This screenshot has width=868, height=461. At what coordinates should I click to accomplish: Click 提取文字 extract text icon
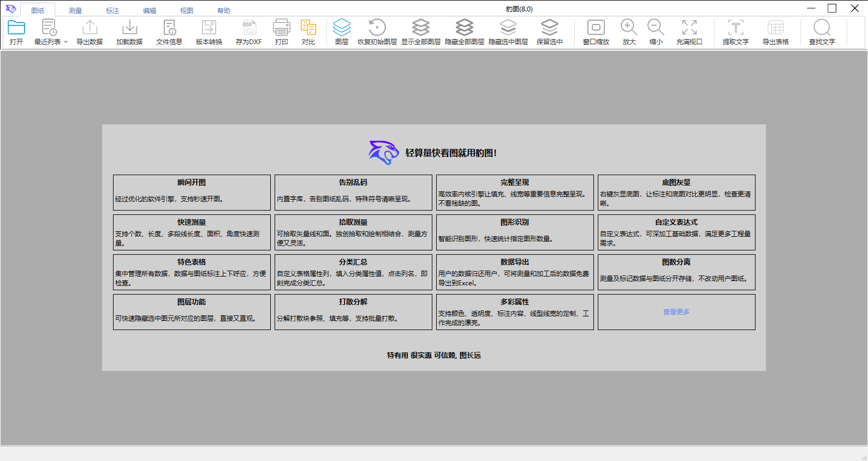point(736,27)
